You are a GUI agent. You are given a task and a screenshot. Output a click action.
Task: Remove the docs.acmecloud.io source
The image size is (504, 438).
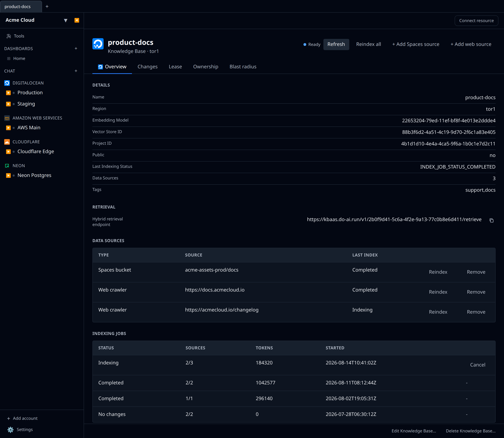click(476, 292)
